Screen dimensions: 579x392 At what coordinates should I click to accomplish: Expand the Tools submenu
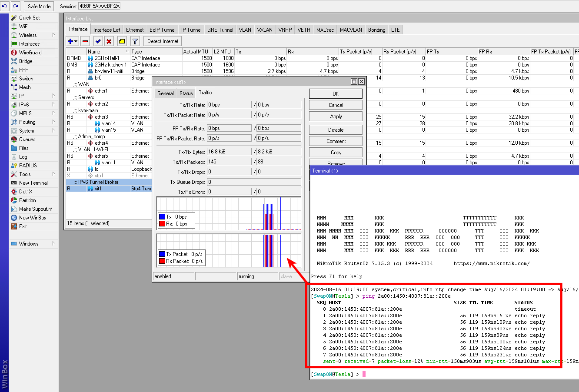pyautogui.click(x=53, y=174)
